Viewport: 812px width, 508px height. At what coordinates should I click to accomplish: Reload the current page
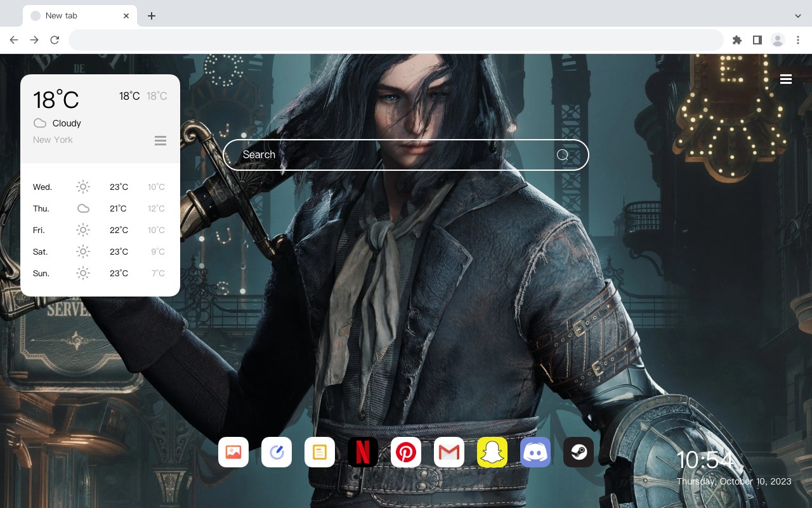[55, 40]
